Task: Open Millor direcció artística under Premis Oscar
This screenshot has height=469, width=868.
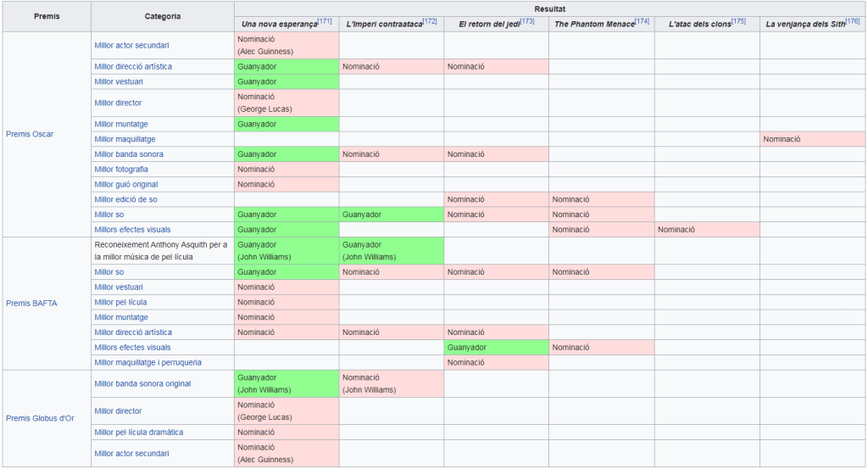Action: point(132,66)
